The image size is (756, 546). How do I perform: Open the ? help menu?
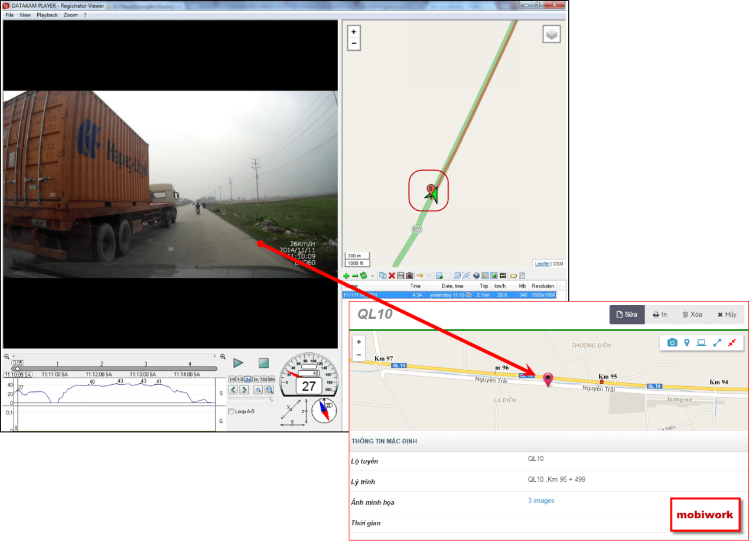point(85,15)
